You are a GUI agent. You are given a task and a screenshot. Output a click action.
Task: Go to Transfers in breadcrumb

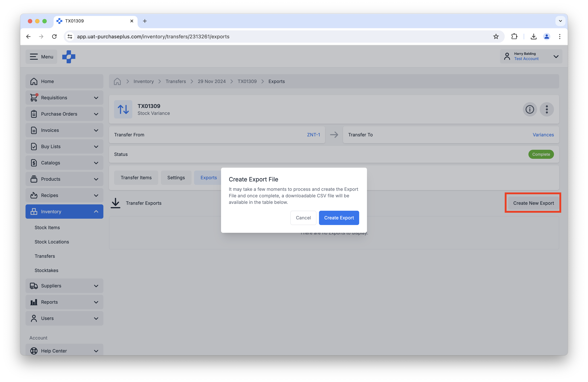176,81
